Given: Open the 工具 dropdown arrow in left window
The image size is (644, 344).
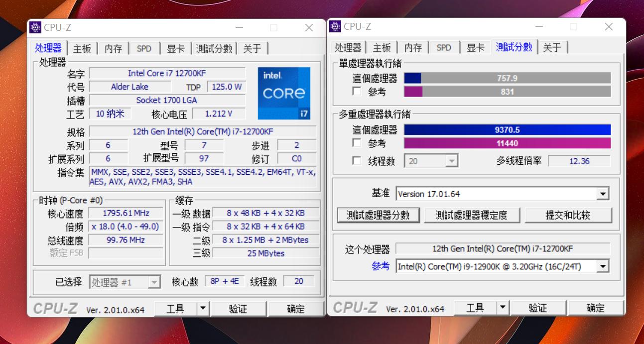Looking at the screenshot, I should coord(204,308).
